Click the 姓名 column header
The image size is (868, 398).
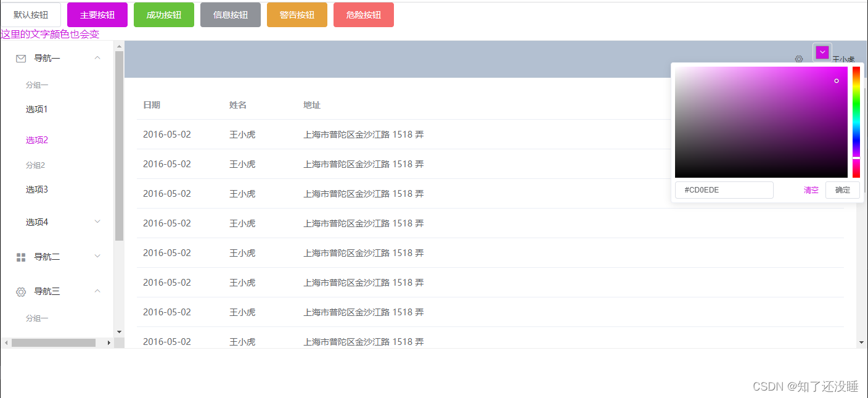pyautogui.click(x=238, y=105)
